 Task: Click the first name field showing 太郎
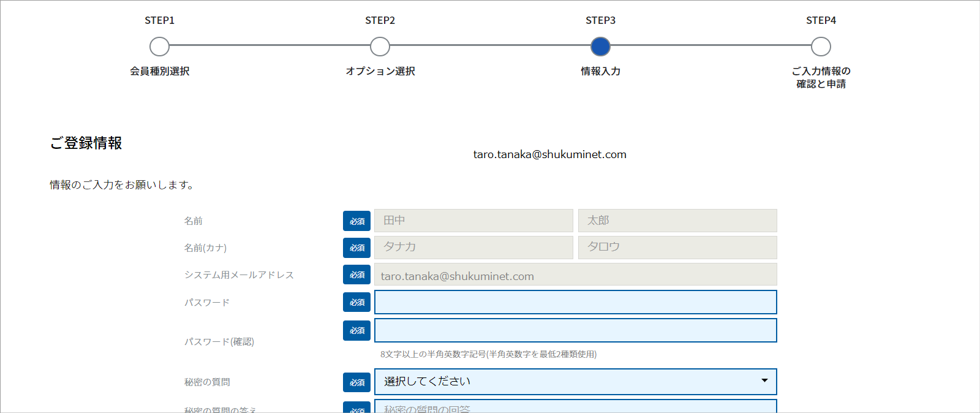click(677, 221)
